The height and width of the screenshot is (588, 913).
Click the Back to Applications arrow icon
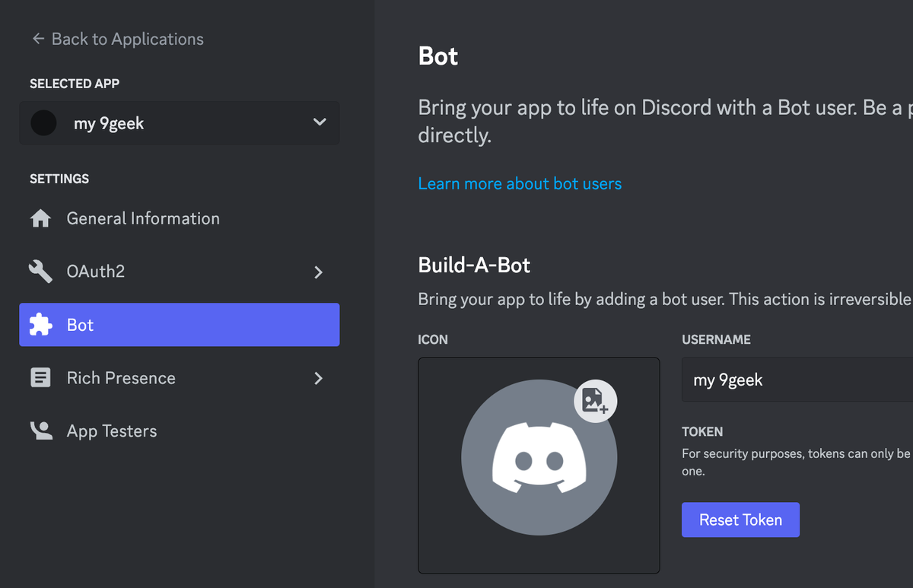(x=38, y=39)
